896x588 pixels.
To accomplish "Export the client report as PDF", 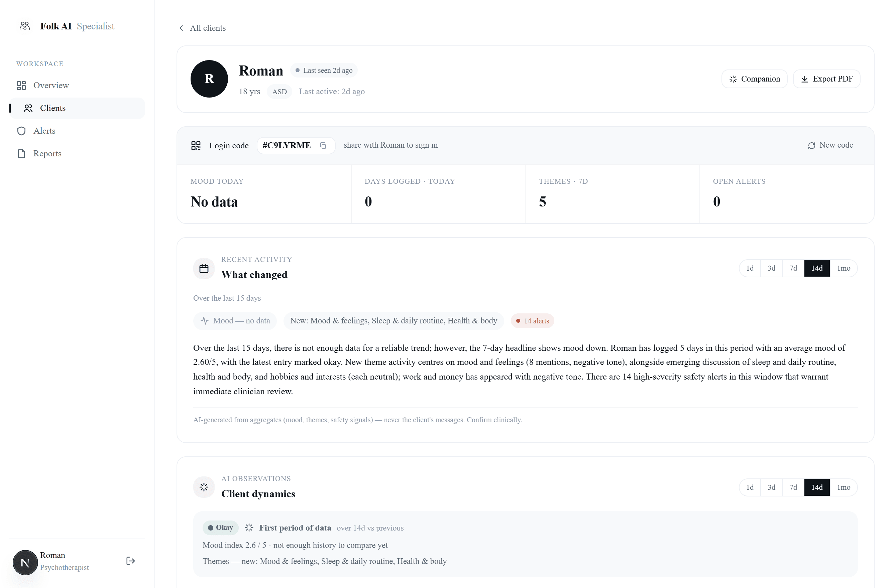I will pos(826,79).
